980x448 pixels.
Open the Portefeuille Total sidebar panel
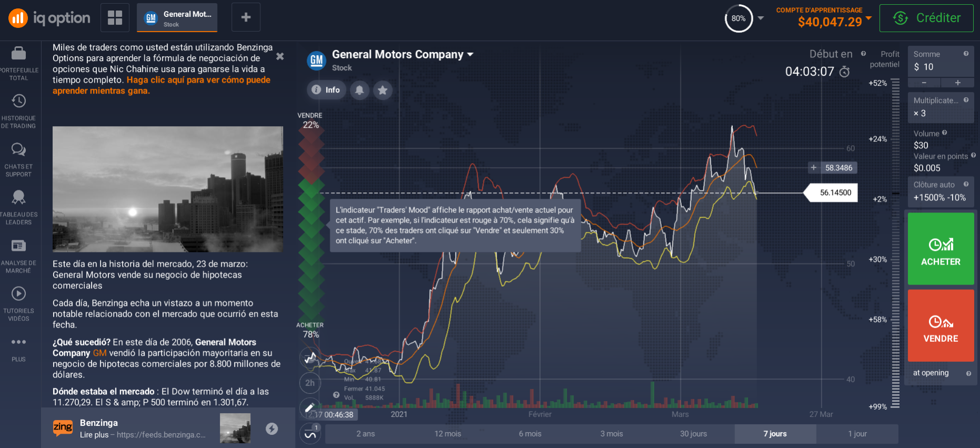(x=19, y=63)
